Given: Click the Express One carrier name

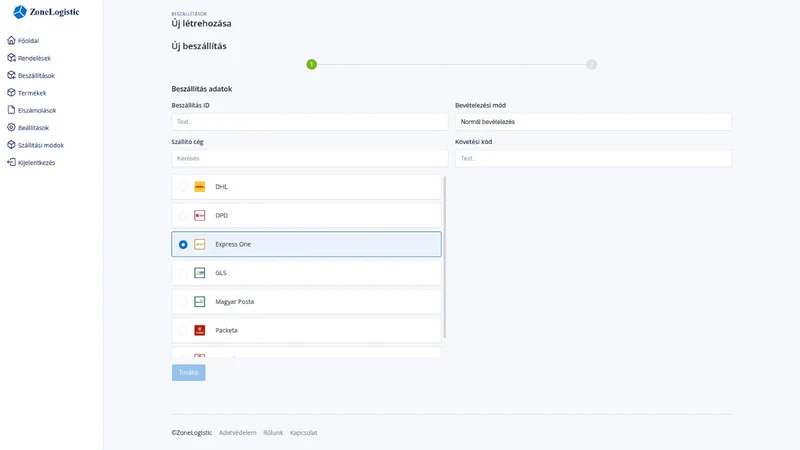Looking at the screenshot, I should (233, 244).
